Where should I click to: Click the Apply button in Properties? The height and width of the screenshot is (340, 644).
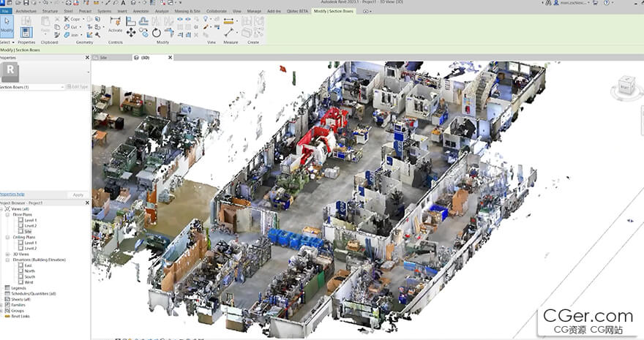(78, 194)
